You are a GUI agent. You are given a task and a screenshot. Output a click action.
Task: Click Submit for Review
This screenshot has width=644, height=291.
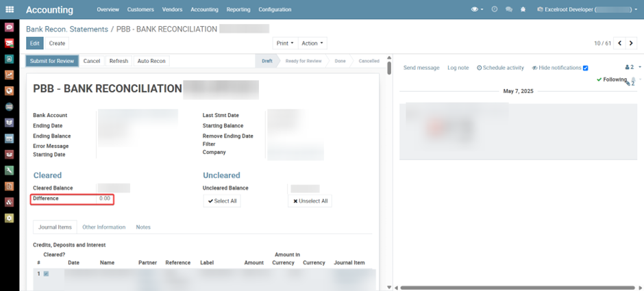(x=52, y=61)
